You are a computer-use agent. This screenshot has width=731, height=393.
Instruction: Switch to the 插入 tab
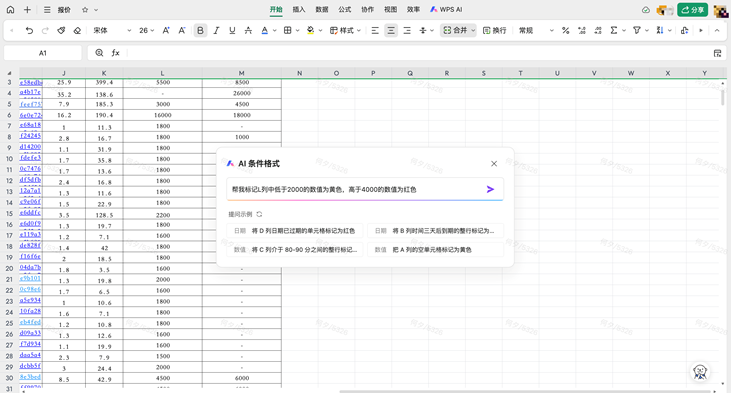click(299, 9)
